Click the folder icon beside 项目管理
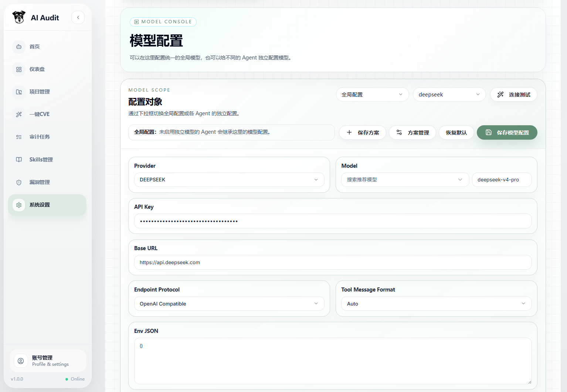The height and width of the screenshot is (392, 567). pyautogui.click(x=19, y=92)
